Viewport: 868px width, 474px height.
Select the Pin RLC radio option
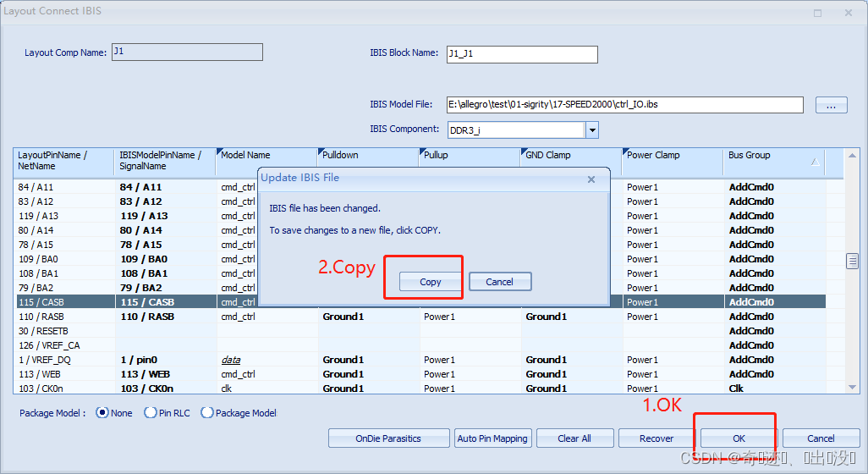(150, 412)
